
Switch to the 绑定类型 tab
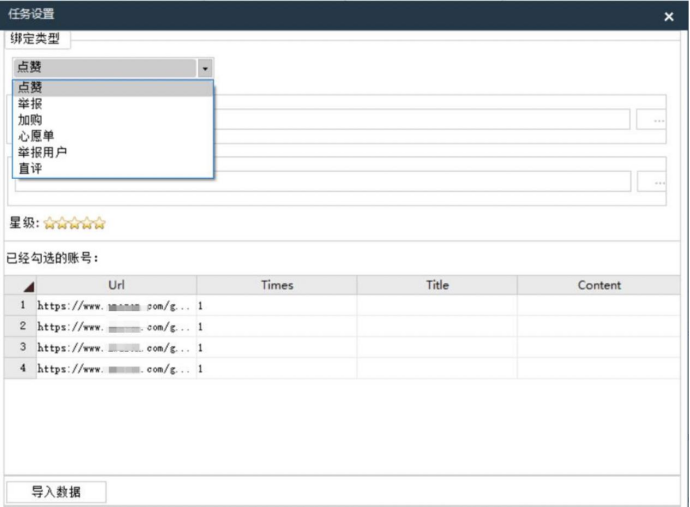(35, 39)
